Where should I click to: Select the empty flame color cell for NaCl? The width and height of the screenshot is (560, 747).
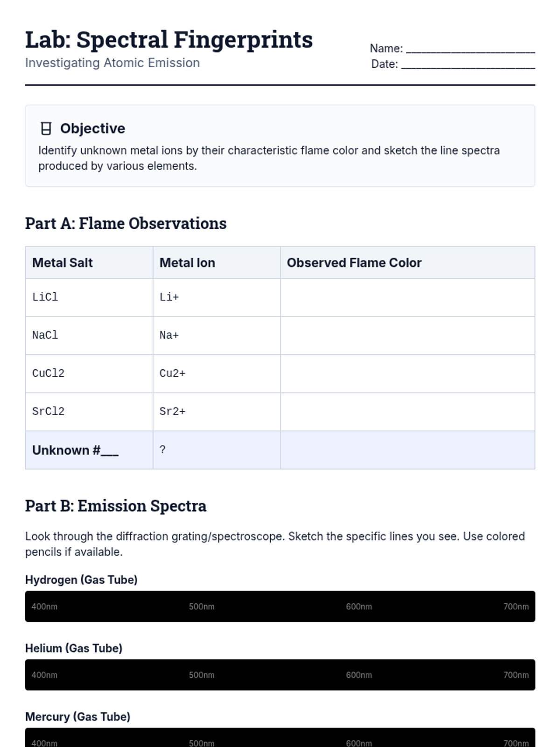tap(407, 336)
